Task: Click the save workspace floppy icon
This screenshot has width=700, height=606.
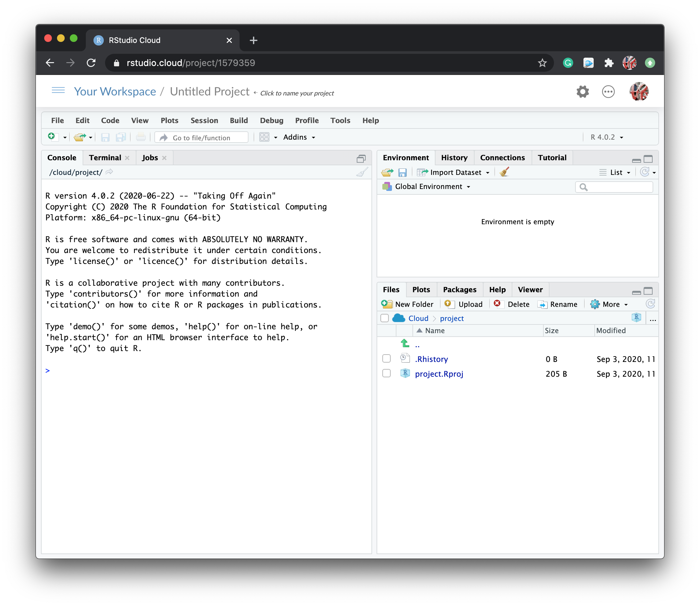Action: click(402, 172)
